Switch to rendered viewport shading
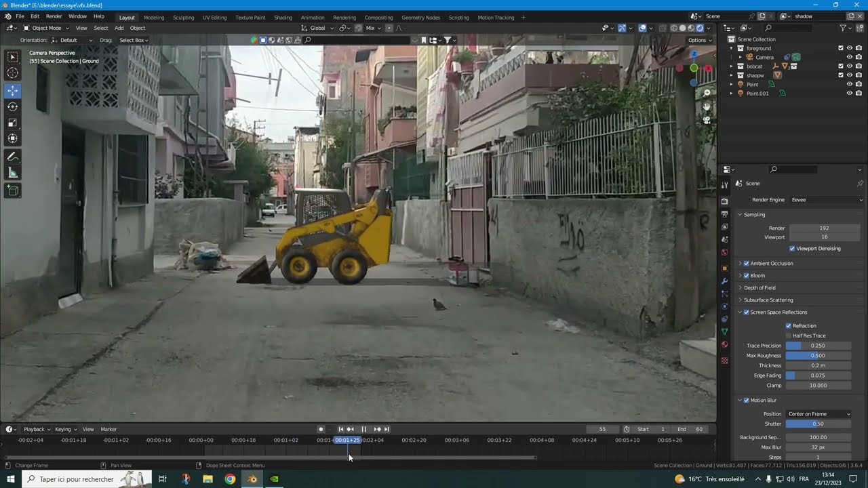 [x=700, y=28]
